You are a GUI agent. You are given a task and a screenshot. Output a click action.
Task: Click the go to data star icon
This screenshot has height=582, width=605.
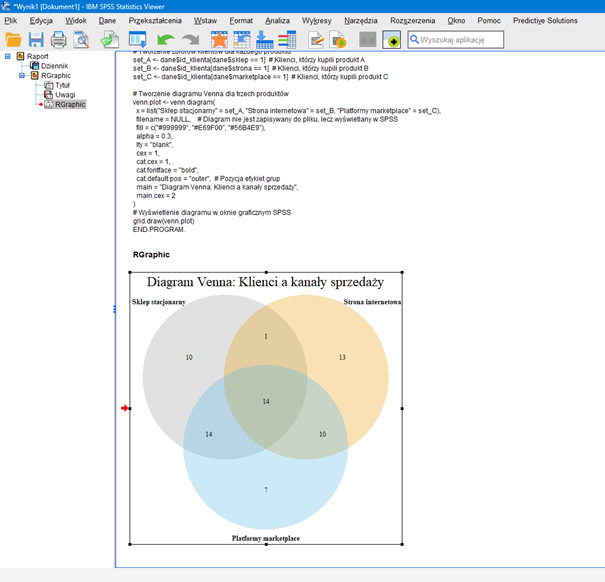click(219, 40)
